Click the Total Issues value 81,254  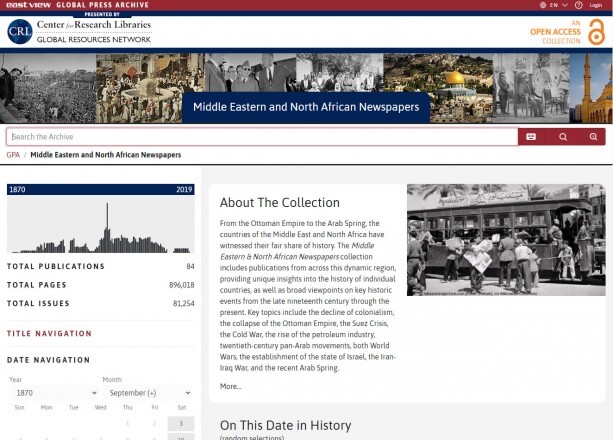point(183,304)
